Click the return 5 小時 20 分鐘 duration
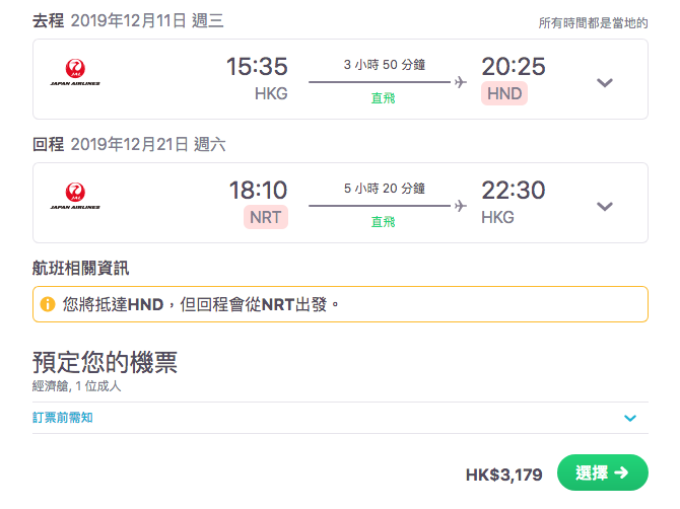The height and width of the screenshot is (509, 680). 384,188
